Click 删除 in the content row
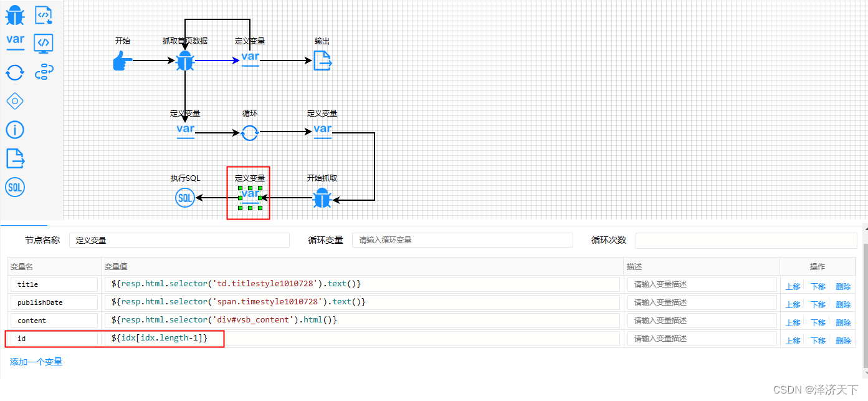The image size is (868, 401). (843, 323)
